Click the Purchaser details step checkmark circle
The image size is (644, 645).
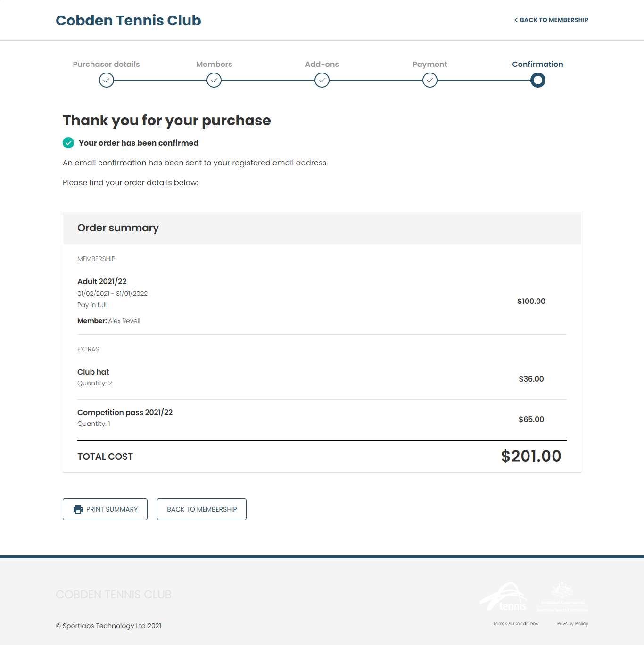[x=107, y=81]
